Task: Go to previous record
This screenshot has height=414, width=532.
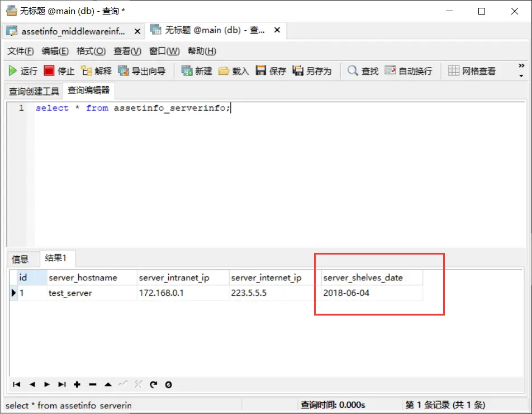Action: click(x=32, y=384)
